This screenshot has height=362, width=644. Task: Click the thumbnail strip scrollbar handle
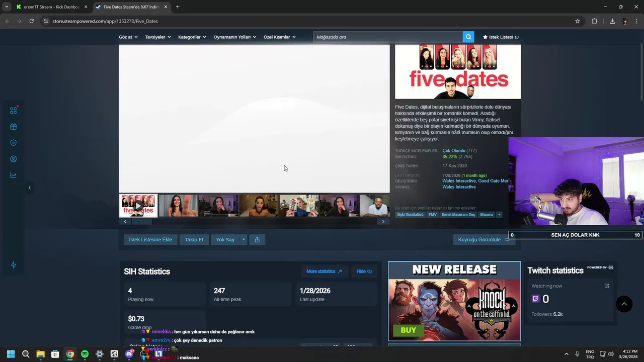141,222
